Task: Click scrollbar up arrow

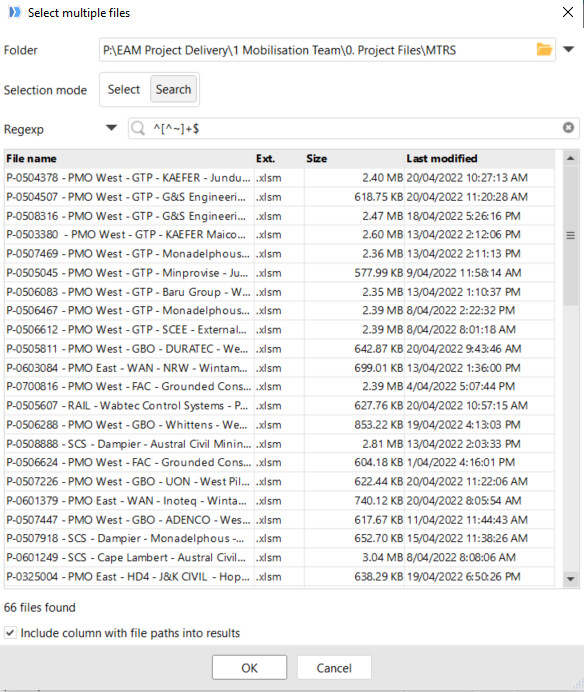Action: tap(570, 158)
